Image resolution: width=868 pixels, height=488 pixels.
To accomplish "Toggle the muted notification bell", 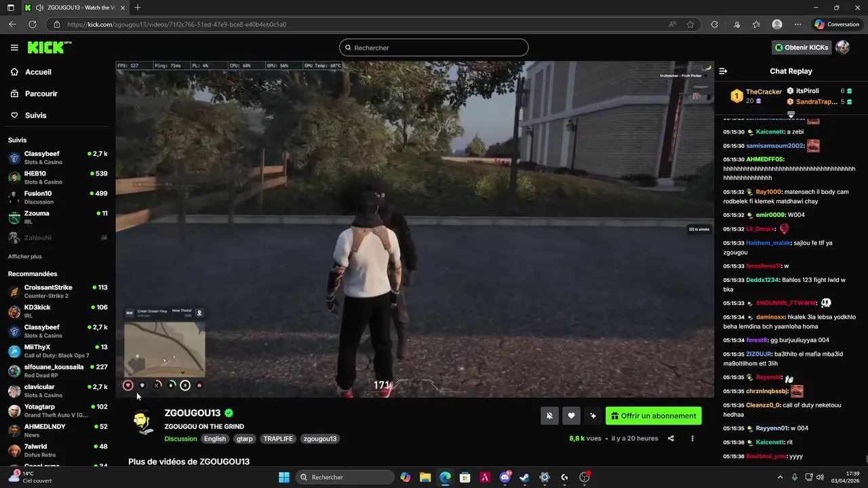I will point(550,415).
